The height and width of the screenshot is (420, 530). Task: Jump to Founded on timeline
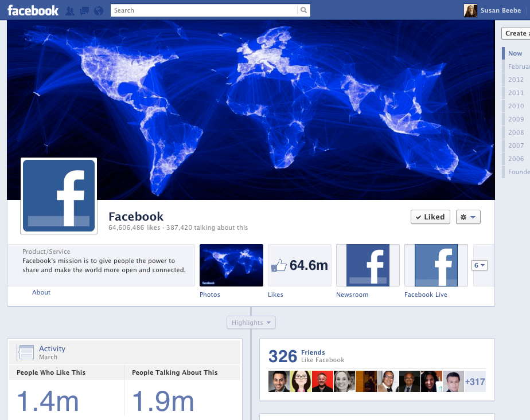(519, 172)
